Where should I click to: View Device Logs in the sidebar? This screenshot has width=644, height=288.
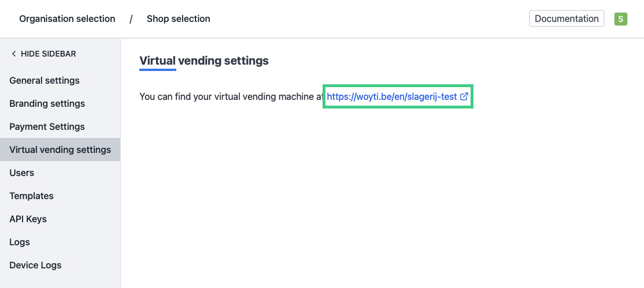pos(35,265)
